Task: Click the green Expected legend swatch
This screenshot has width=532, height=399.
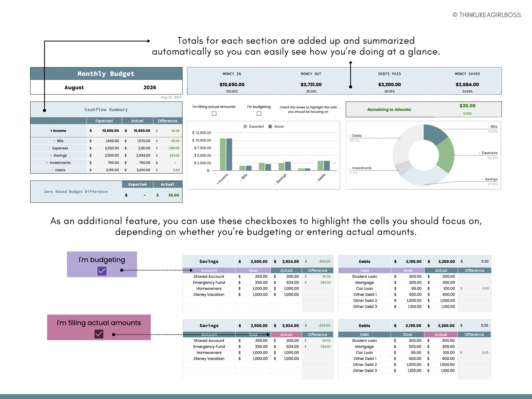Action: point(245,127)
